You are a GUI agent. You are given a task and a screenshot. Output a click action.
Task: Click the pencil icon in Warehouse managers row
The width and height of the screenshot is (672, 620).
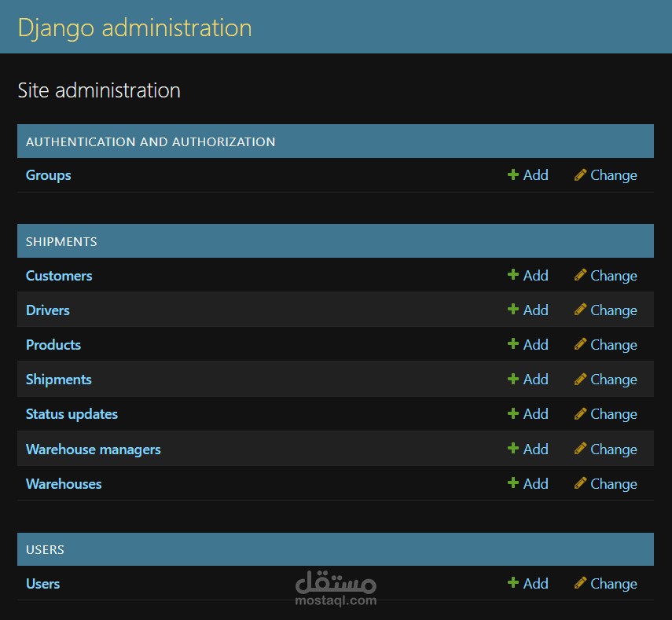pyautogui.click(x=580, y=449)
